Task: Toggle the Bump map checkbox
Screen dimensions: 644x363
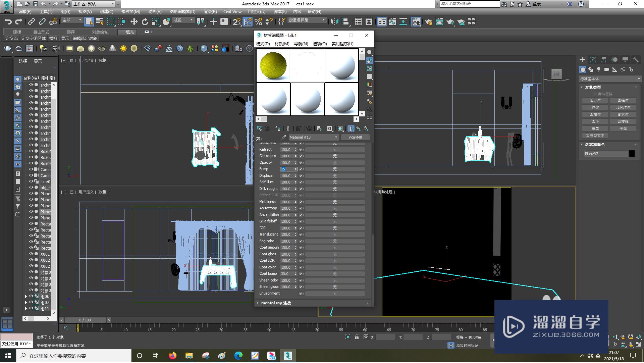Action: [x=301, y=169]
